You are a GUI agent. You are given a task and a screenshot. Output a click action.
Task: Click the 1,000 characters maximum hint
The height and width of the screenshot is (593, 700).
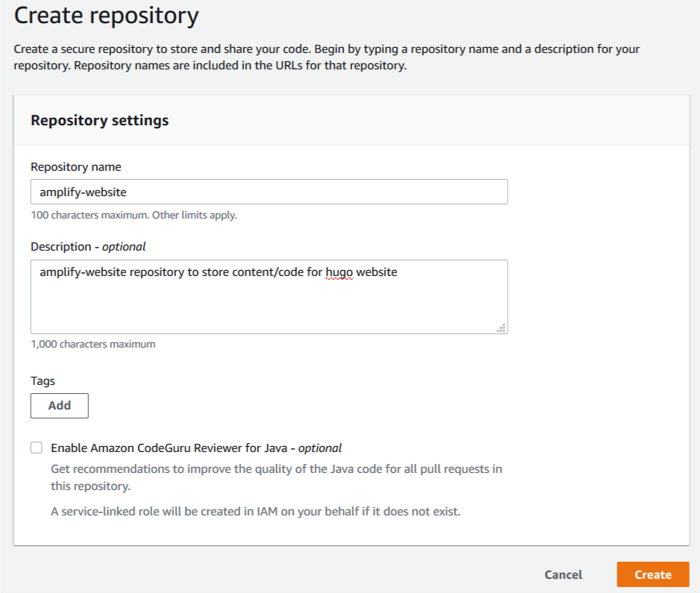[92, 344]
